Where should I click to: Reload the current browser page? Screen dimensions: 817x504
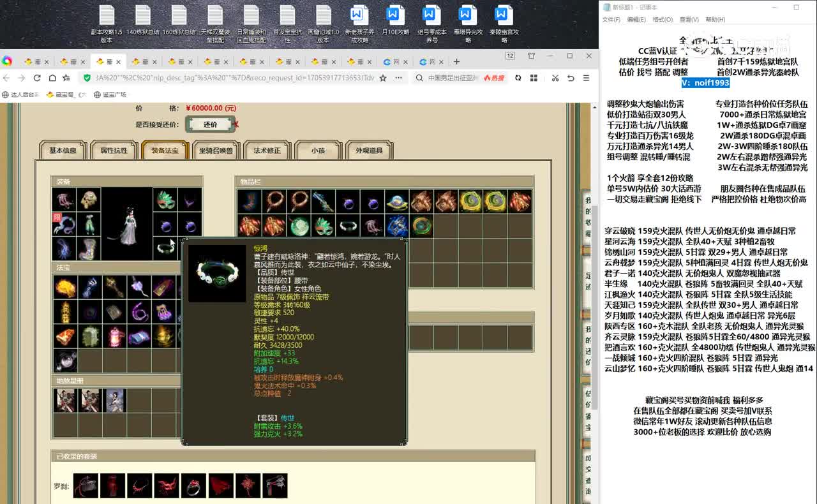(37, 78)
